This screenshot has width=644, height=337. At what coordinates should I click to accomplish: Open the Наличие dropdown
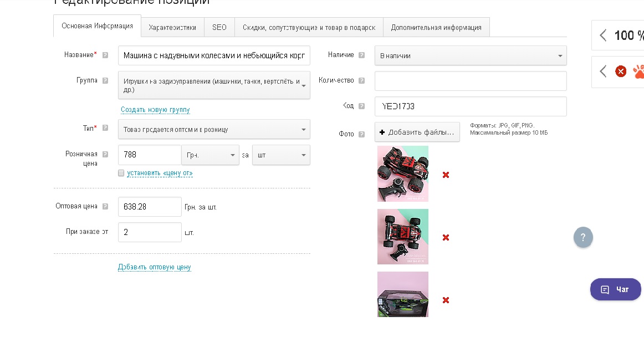pyautogui.click(x=471, y=55)
